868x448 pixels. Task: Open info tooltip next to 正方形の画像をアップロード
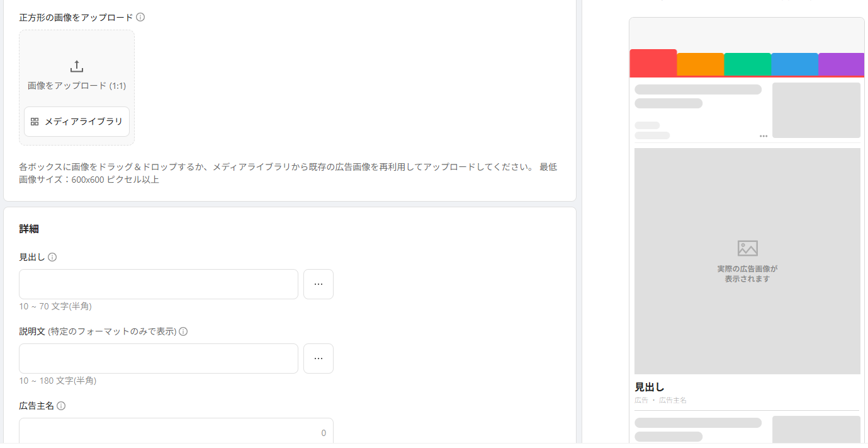pyautogui.click(x=140, y=17)
